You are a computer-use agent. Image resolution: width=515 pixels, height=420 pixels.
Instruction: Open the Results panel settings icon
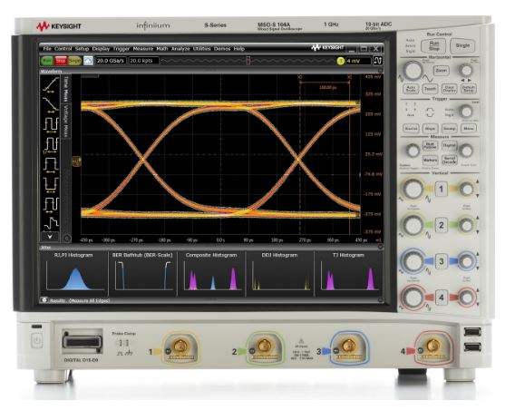[44, 300]
